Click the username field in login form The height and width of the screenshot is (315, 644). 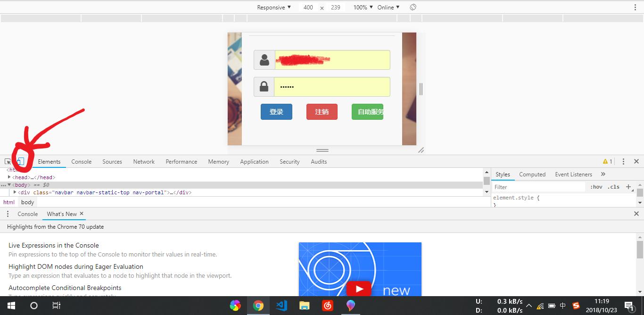[x=332, y=60]
